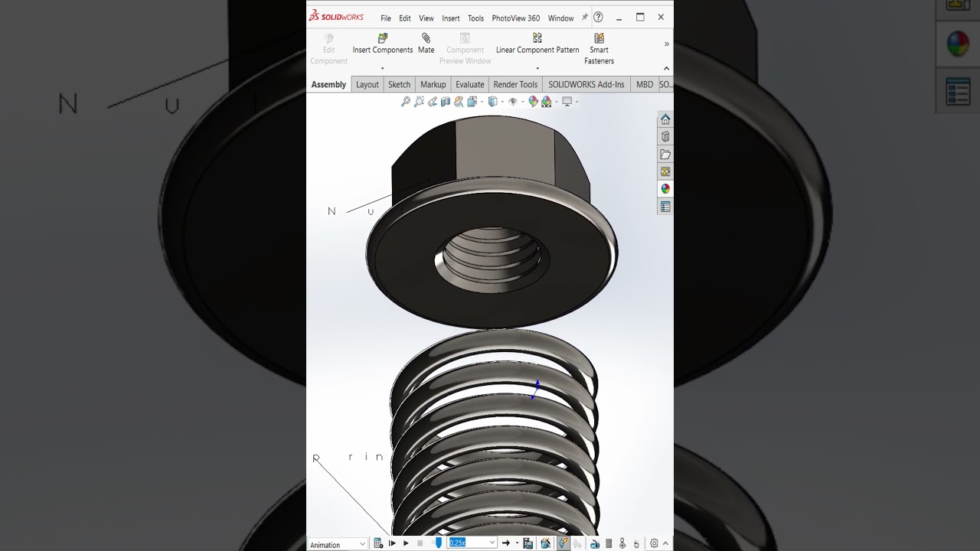Show more CommandManager tools chevron

click(666, 44)
